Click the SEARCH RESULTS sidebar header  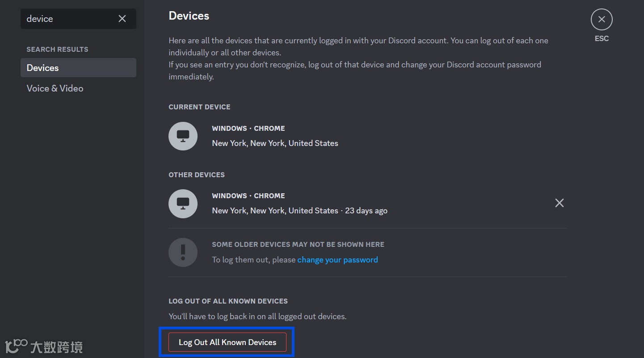click(x=57, y=49)
